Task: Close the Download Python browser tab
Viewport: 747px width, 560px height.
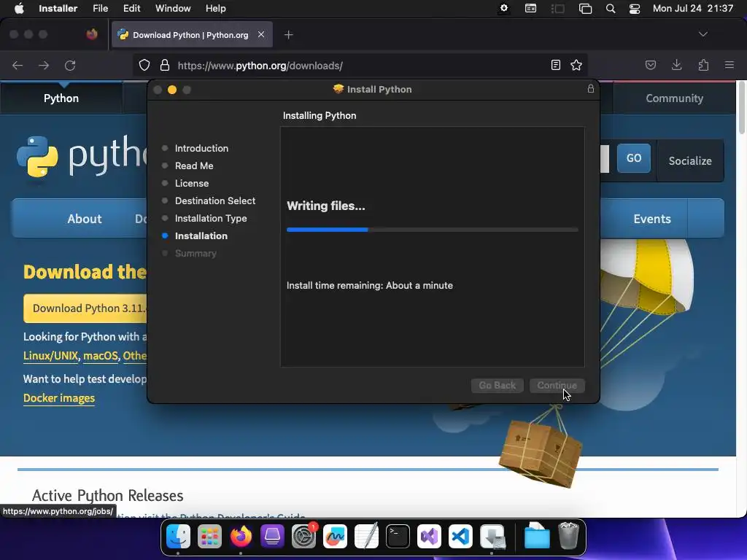Action: (261, 35)
